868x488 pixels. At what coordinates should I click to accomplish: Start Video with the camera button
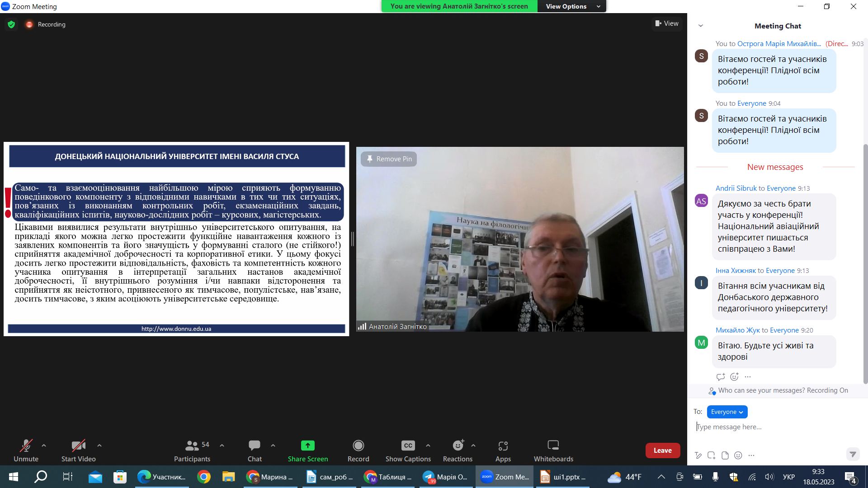tap(78, 450)
